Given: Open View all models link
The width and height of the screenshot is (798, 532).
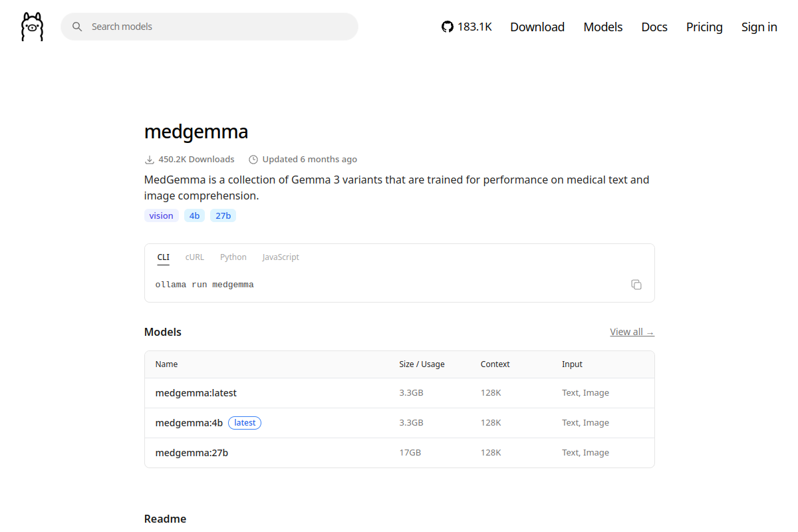Looking at the screenshot, I should click(x=632, y=332).
